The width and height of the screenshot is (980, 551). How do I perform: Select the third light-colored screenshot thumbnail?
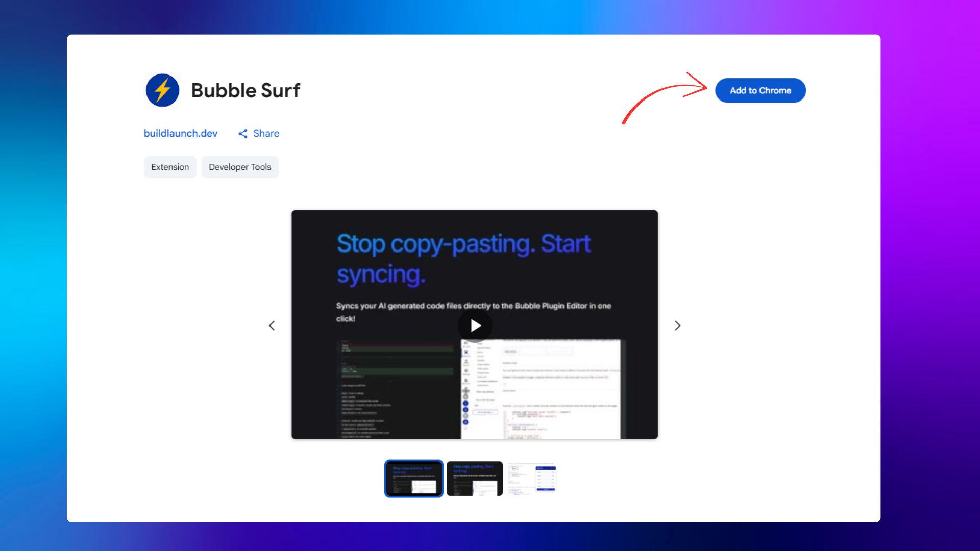[532, 479]
